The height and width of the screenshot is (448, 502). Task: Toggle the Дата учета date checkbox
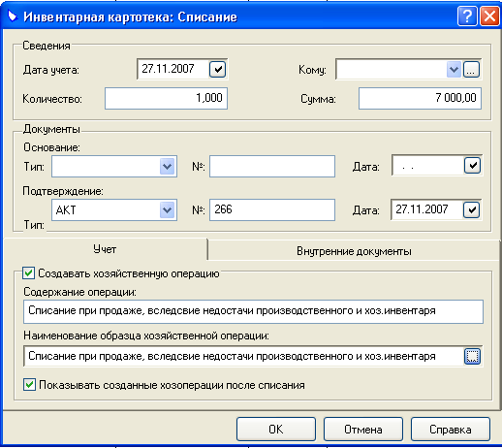[217, 69]
